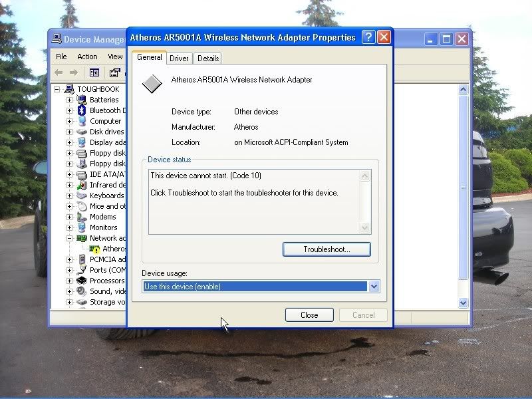Click the Modems category icon
532x399 pixels.
(x=81, y=217)
